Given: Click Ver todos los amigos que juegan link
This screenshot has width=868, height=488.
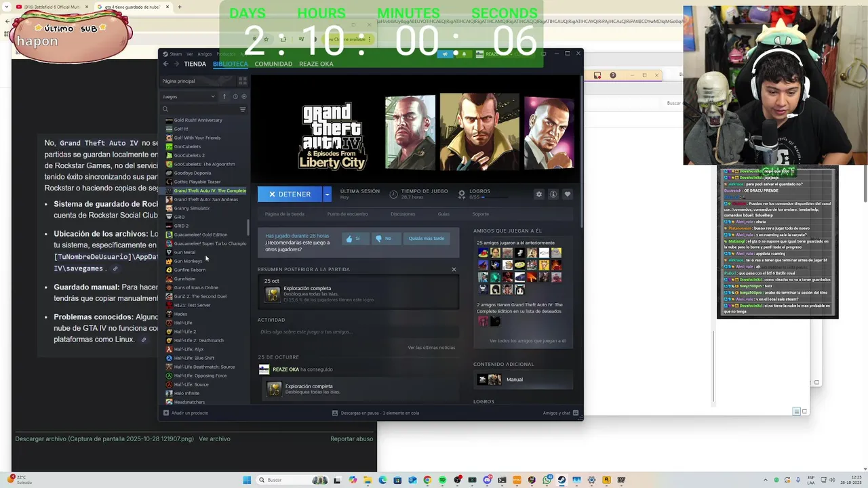Looking at the screenshot, I should [528, 341].
